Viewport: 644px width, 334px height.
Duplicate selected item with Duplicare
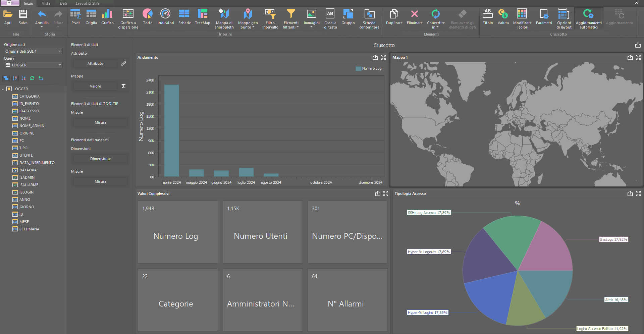coord(394,17)
